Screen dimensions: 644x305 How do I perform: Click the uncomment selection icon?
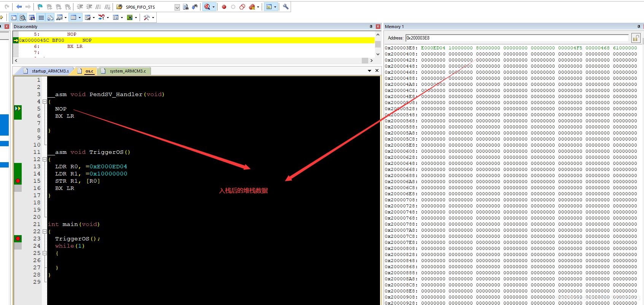coord(107,7)
